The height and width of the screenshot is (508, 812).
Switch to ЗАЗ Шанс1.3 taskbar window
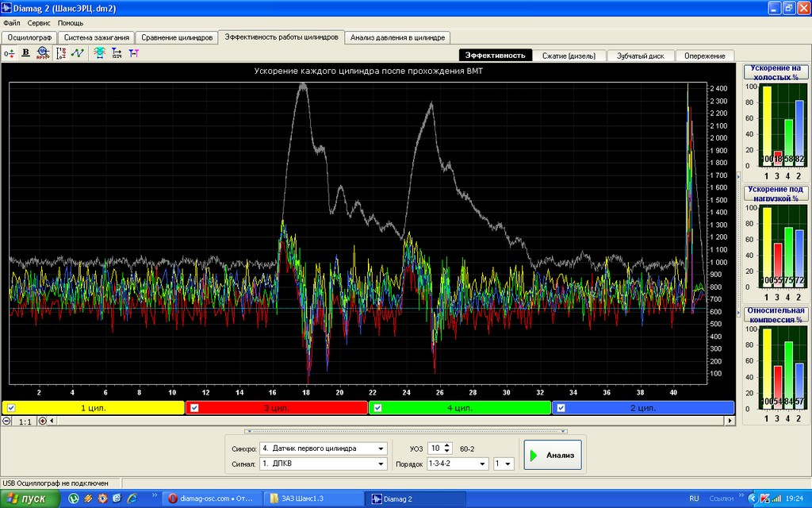pyautogui.click(x=314, y=498)
